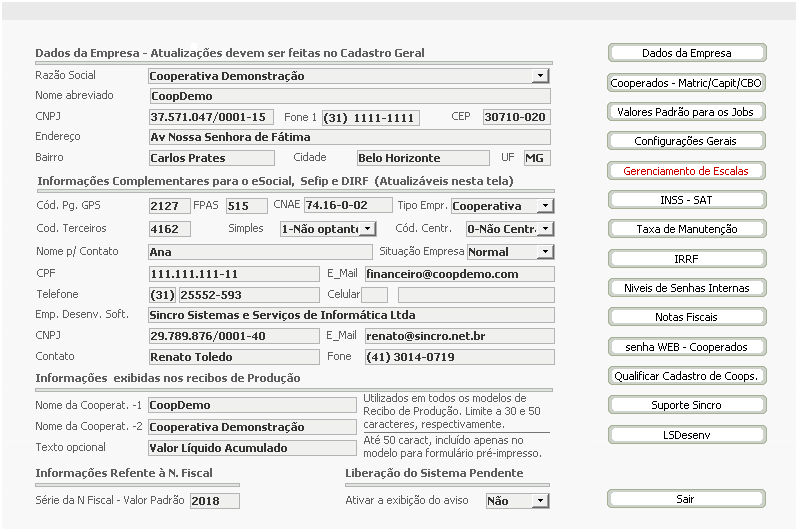Click the Texto opcional field
The image size is (798, 532).
click(x=252, y=448)
